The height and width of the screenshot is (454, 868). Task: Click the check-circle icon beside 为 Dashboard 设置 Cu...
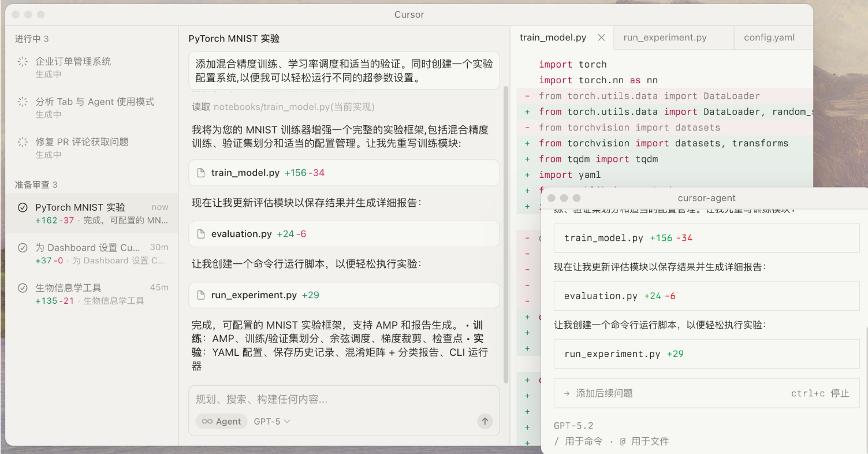coord(23,248)
